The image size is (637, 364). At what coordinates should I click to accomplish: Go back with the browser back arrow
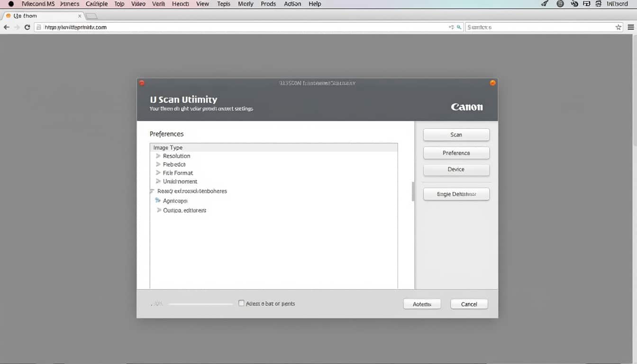6,27
